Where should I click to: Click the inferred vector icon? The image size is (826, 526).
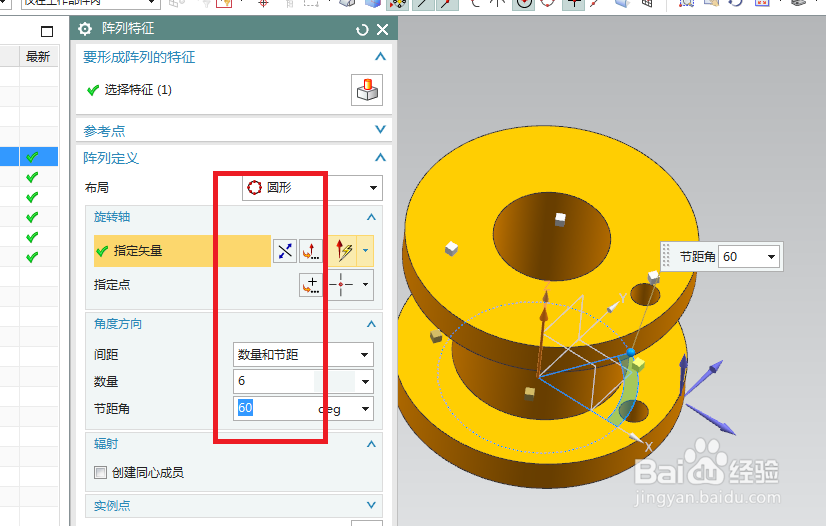pyautogui.click(x=343, y=251)
